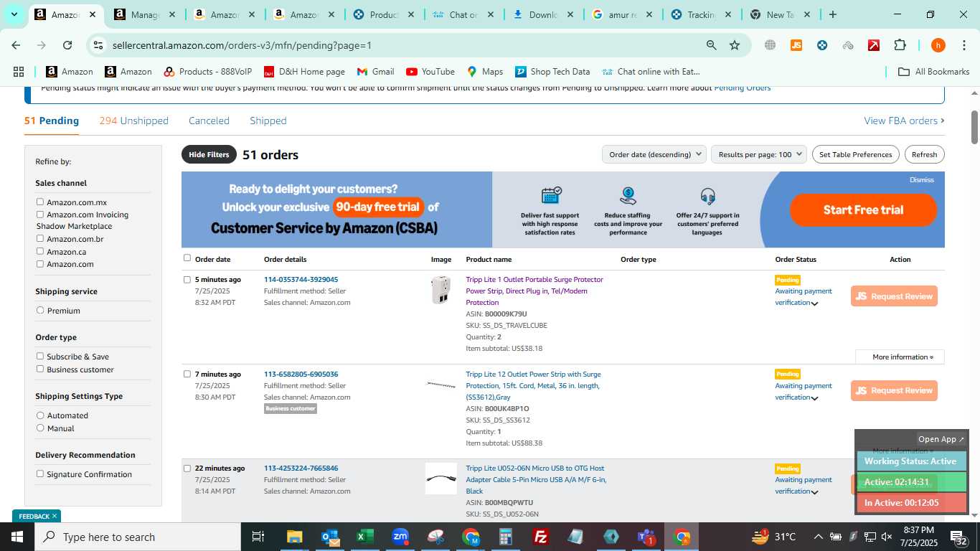Check the Signature Confirmation filter

pos(40,474)
